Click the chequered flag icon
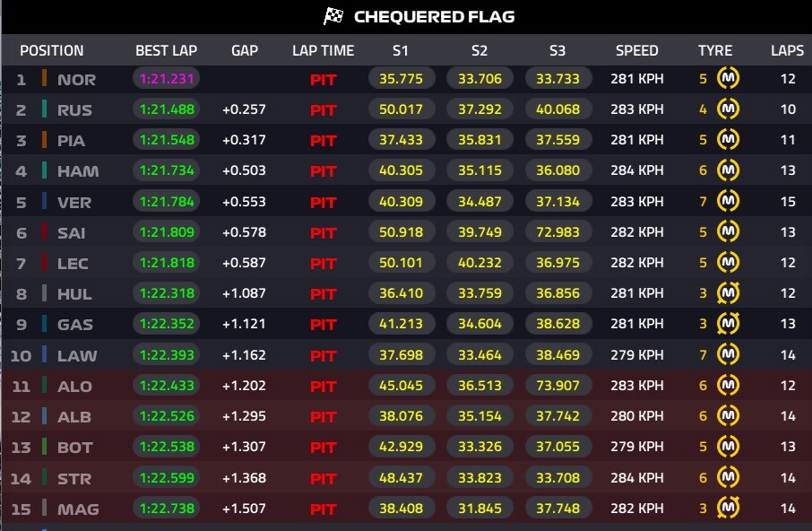 tap(333, 16)
